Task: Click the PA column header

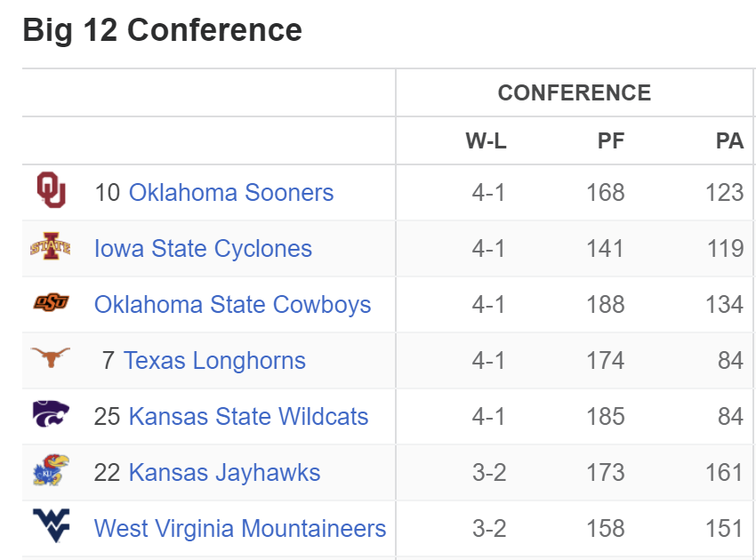Action: click(x=729, y=140)
